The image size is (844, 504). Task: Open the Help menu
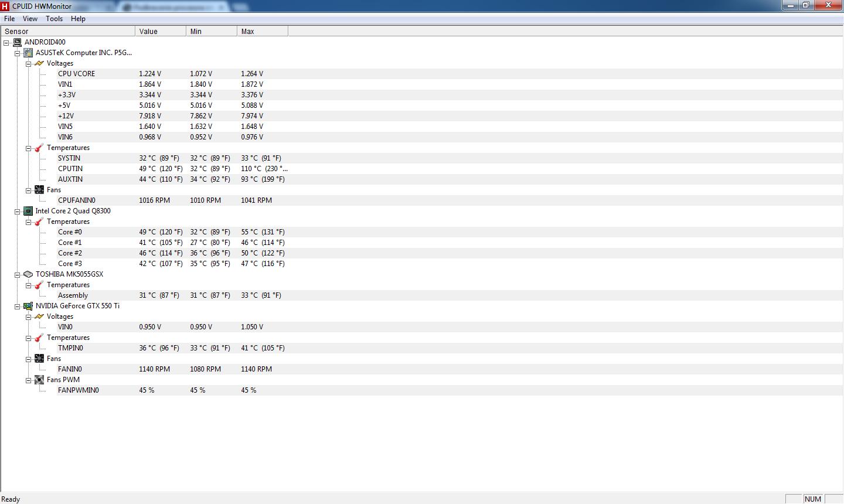pyautogui.click(x=78, y=19)
